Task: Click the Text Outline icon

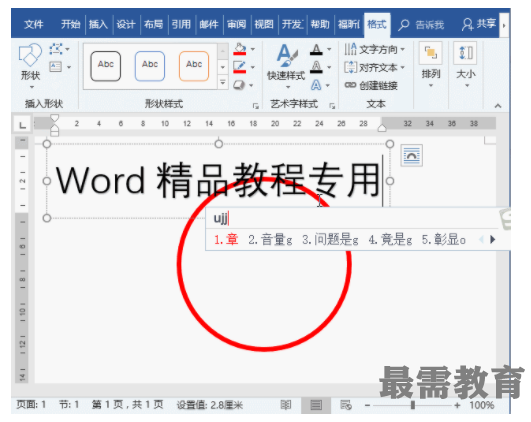Action: (x=316, y=67)
